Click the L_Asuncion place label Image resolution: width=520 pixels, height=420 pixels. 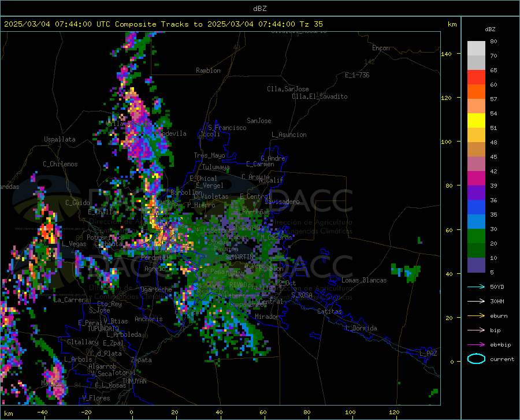[289, 135]
